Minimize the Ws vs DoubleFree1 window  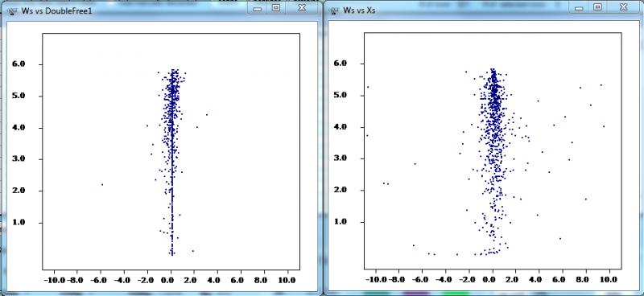[258, 8]
